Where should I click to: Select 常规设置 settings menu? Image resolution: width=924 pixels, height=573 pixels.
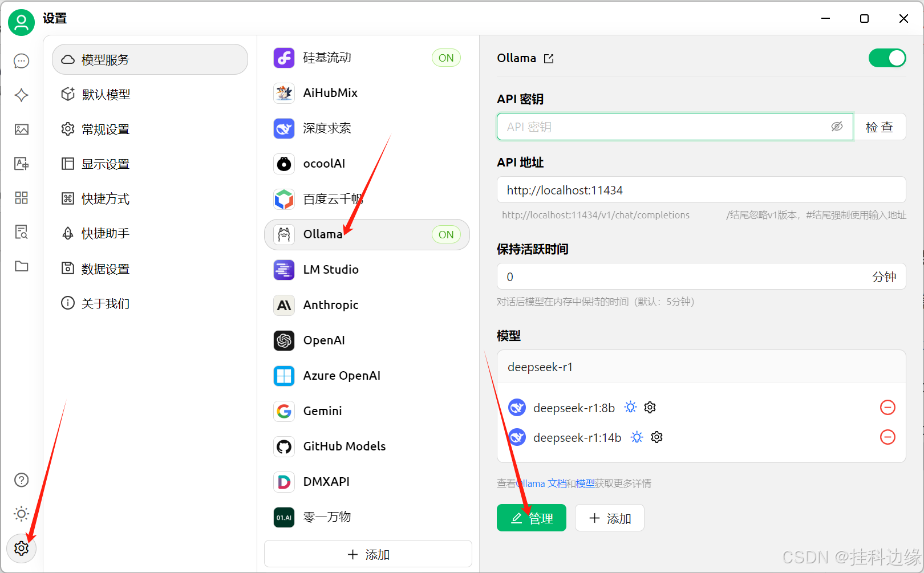[x=150, y=129]
